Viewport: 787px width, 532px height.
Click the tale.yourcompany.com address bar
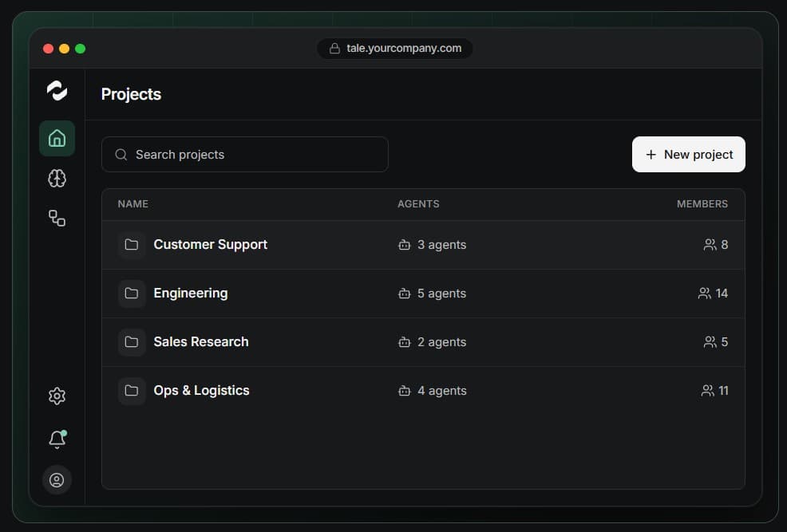[x=395, y=48]
